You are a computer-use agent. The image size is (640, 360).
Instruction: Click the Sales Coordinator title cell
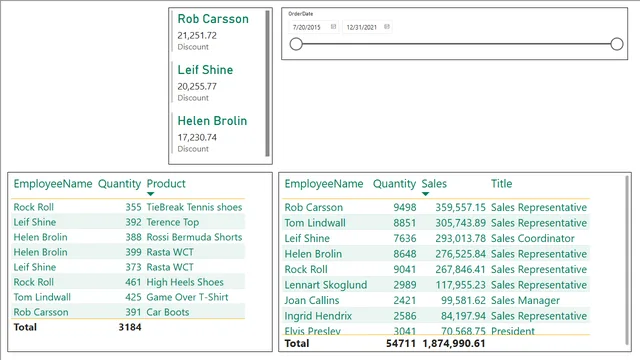[533, 238]
